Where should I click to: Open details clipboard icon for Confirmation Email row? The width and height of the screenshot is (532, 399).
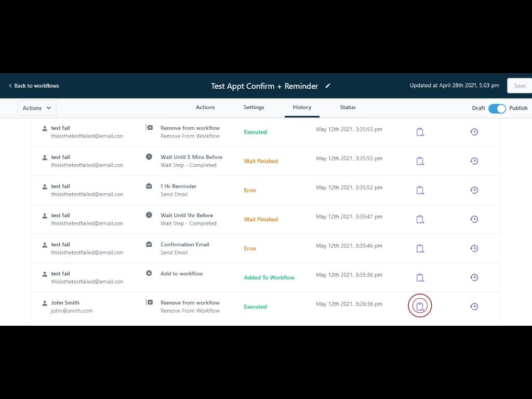(420, 249)
